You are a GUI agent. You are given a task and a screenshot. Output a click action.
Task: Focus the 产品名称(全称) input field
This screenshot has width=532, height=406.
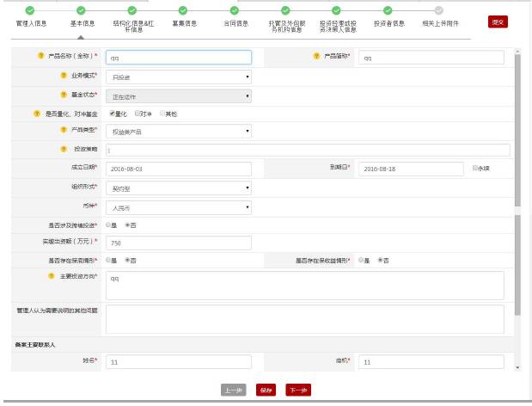179,58
